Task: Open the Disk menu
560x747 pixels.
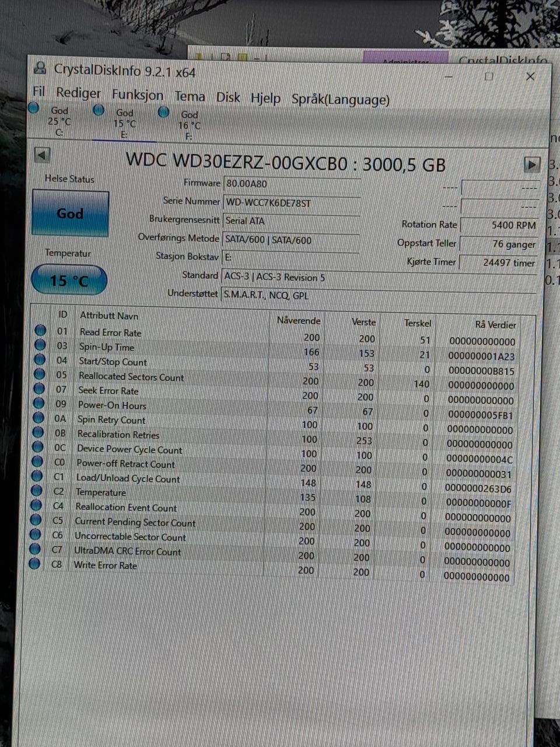Action: tap(228, 97)
